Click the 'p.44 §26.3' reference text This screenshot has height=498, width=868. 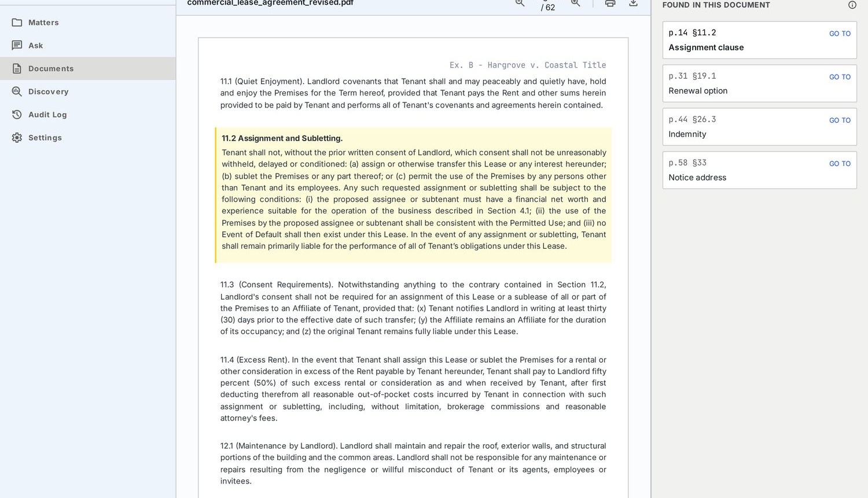[692, 120]
